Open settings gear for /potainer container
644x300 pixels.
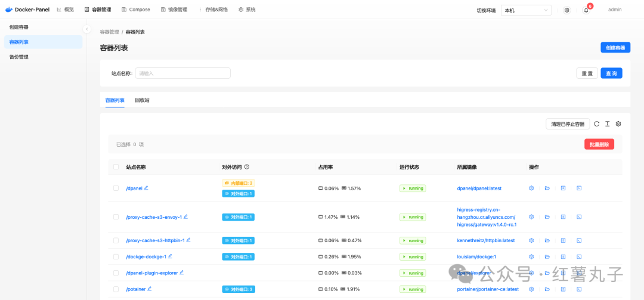click(x=531, y=289)
